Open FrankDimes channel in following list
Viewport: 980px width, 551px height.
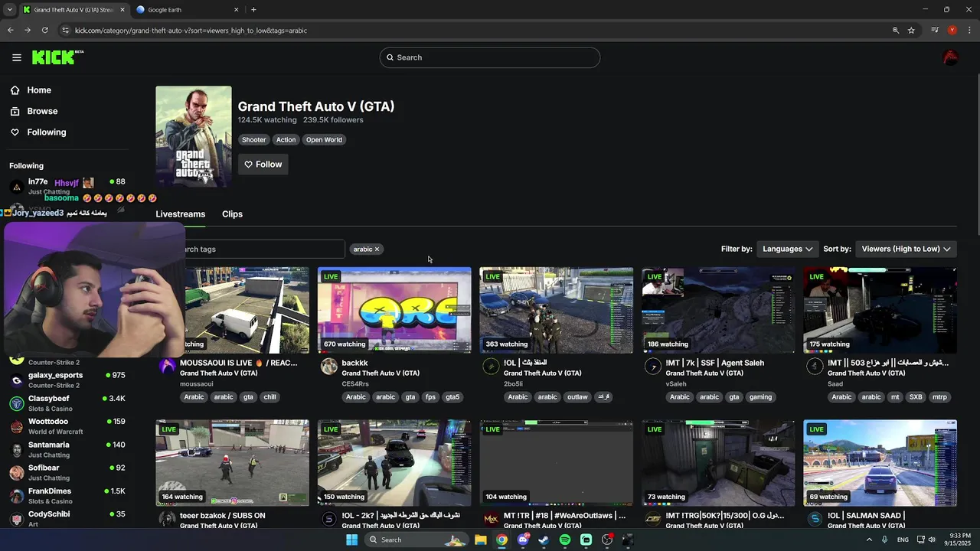point(67,496)
